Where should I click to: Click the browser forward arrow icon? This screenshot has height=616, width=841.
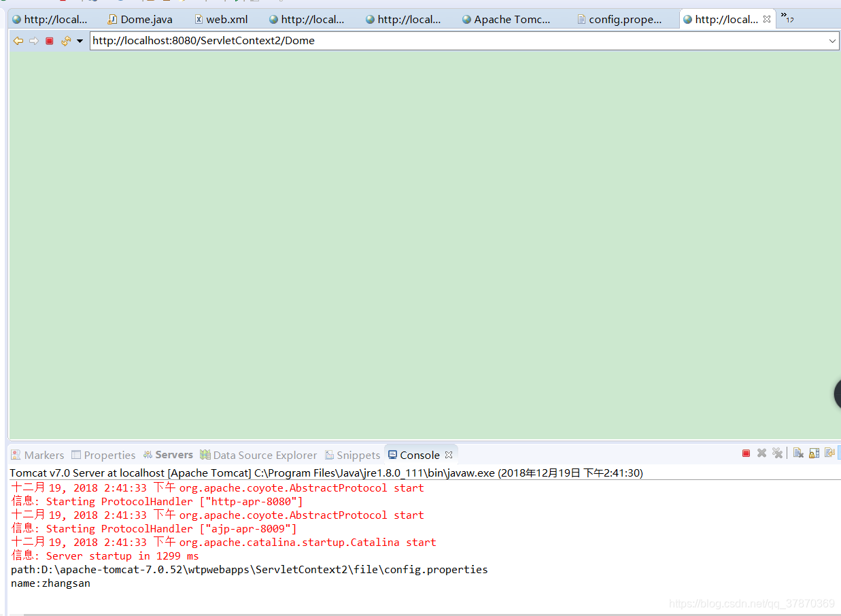point(33,41)
